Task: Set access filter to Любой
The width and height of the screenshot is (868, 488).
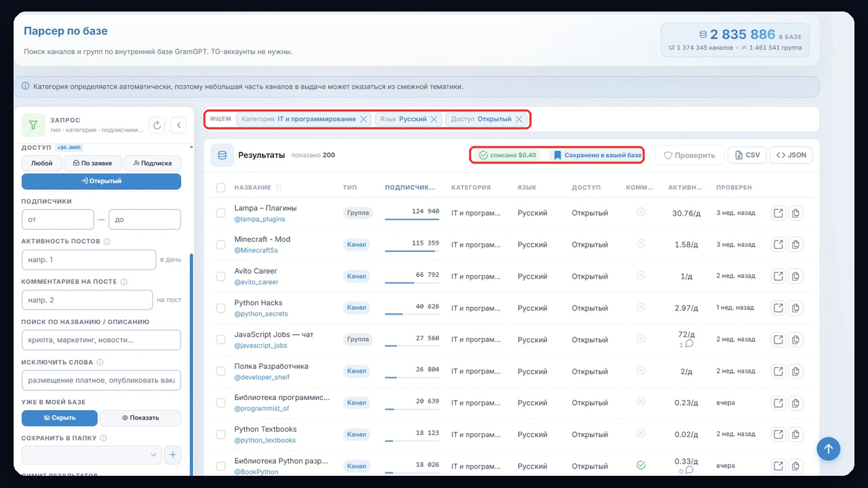Action: 42,163
